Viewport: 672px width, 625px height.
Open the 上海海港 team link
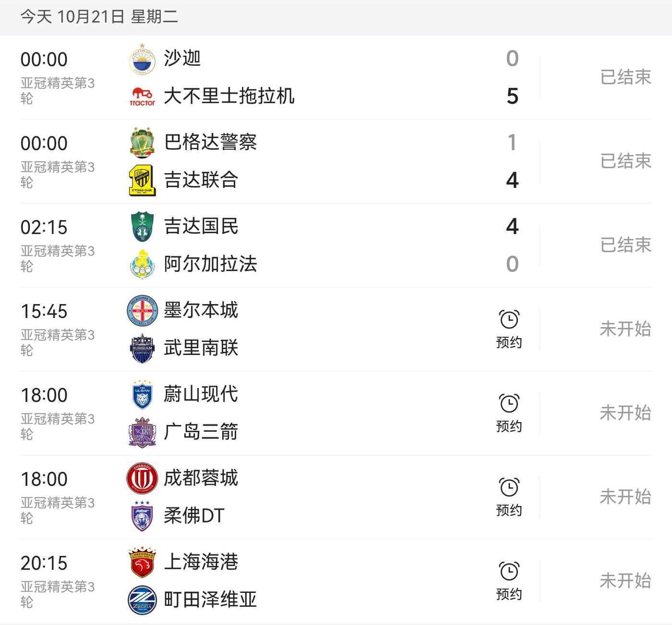pos(201,562)
